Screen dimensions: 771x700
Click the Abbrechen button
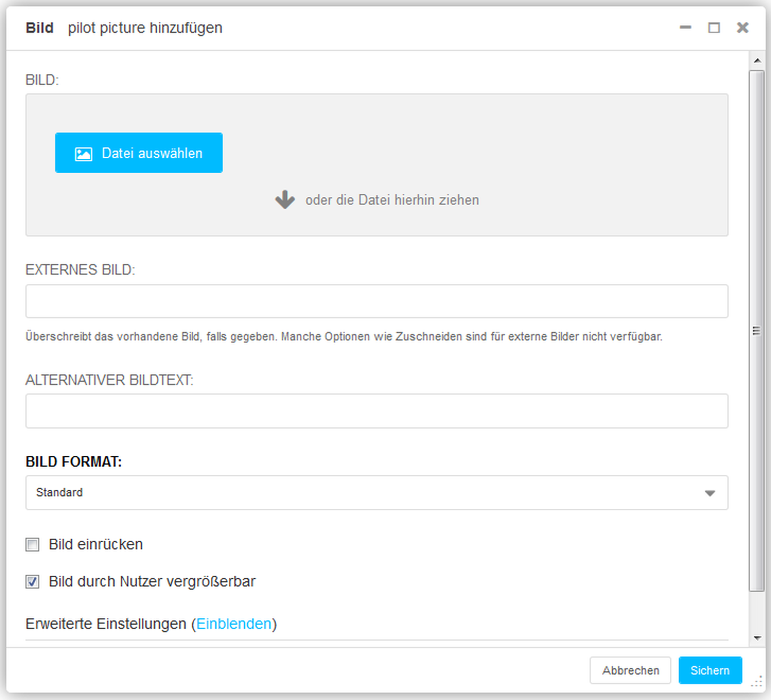(x=630, y=670)
